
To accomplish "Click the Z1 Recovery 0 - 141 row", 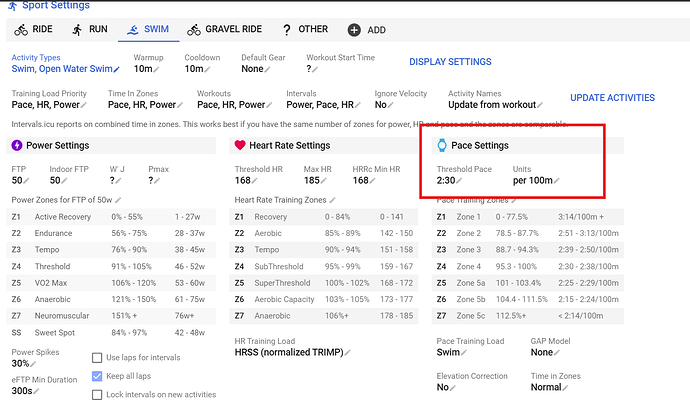I will [323, 217].
